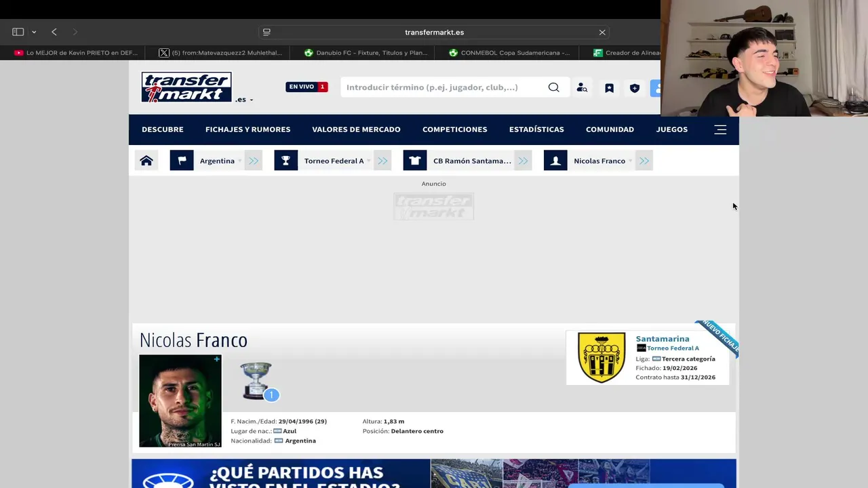Image resolution: width=868 pixels, height=488 pixels.
Task: Open the DESCUBRE menu
Action: [x=163, y=129]
